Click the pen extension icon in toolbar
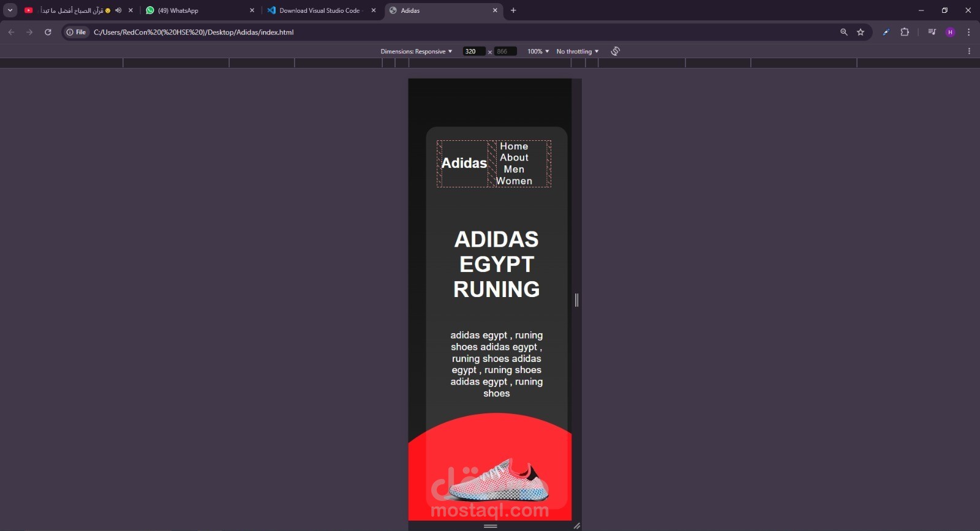The image size is (980, 531). pyautogui.click(x=886, y=32)
